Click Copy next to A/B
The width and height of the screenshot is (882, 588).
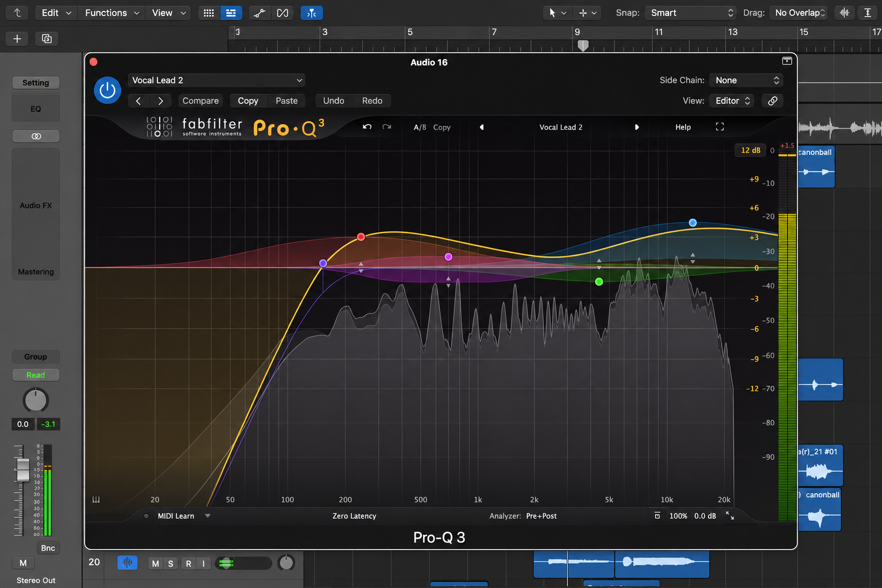442,127
